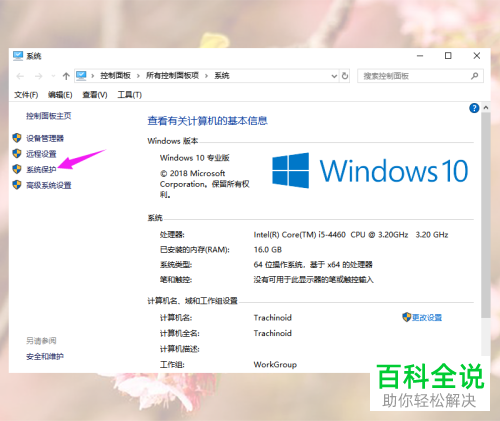Click the computer icon in the address bar
Screen dimensions: 500x421
pyautogui.click(x=81, y=76)
